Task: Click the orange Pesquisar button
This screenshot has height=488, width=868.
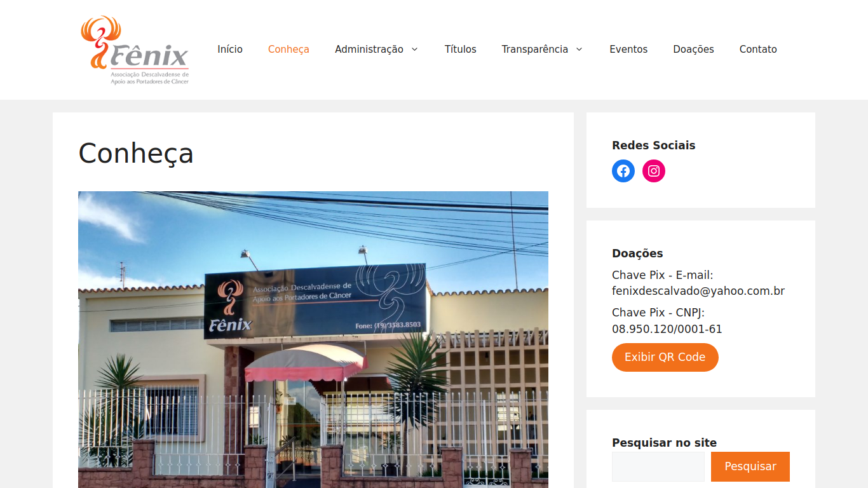Action: pyautogui.click(x=750, y=466)
